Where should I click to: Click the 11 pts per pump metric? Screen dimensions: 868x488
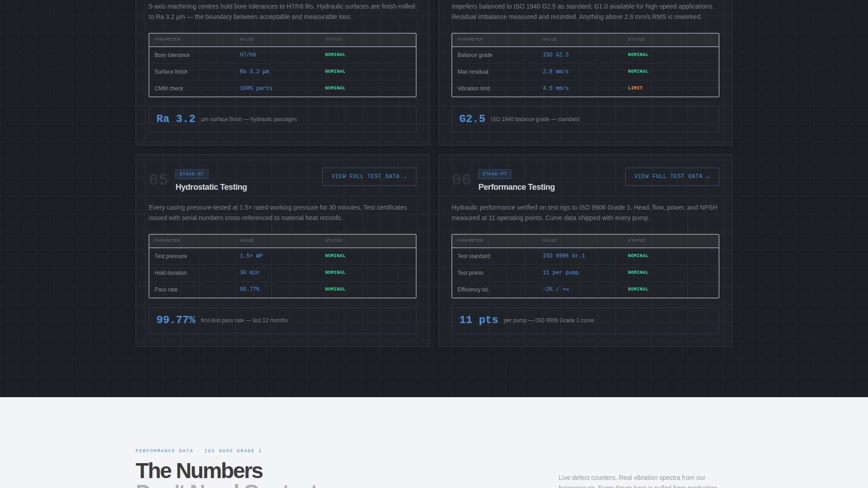pyautogui.click(x=478, y=319)
